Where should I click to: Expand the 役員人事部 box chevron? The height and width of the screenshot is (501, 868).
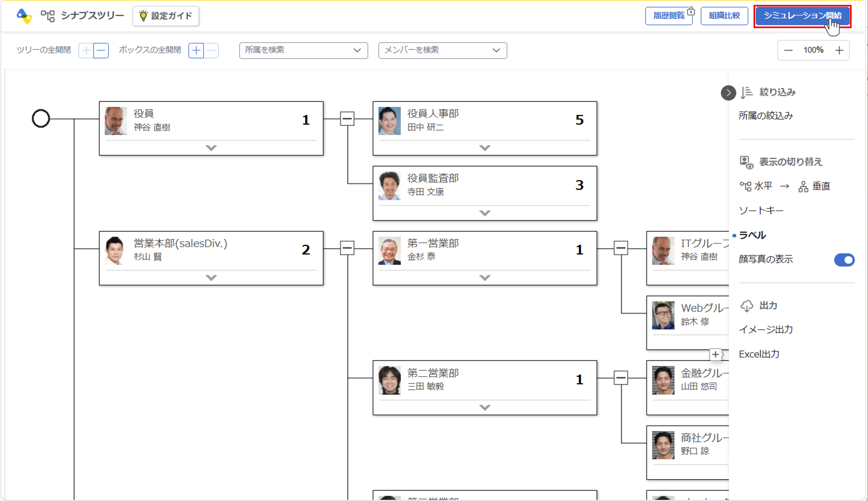point(484,148)
